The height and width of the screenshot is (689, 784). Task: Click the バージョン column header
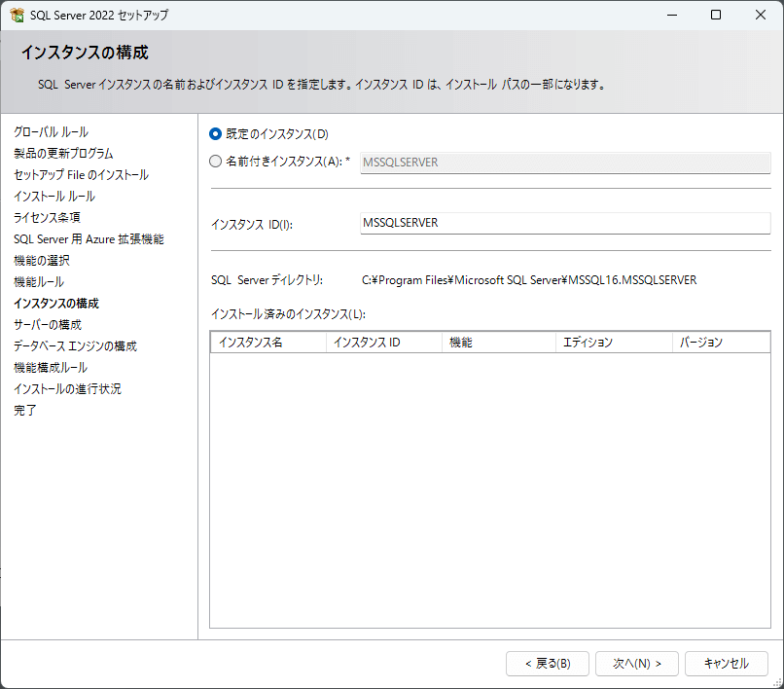721,343
